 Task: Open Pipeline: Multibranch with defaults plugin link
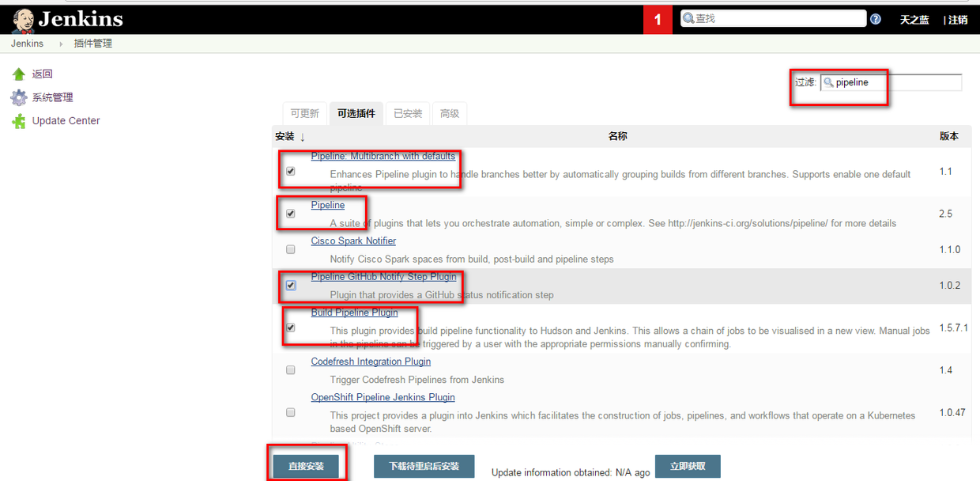(x=383, y=156)
